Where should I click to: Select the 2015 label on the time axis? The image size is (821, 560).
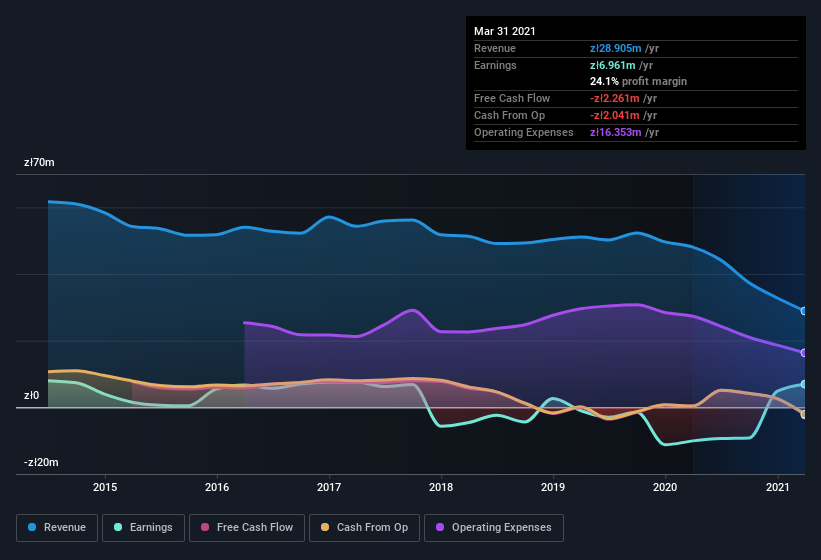coord(105,487)
